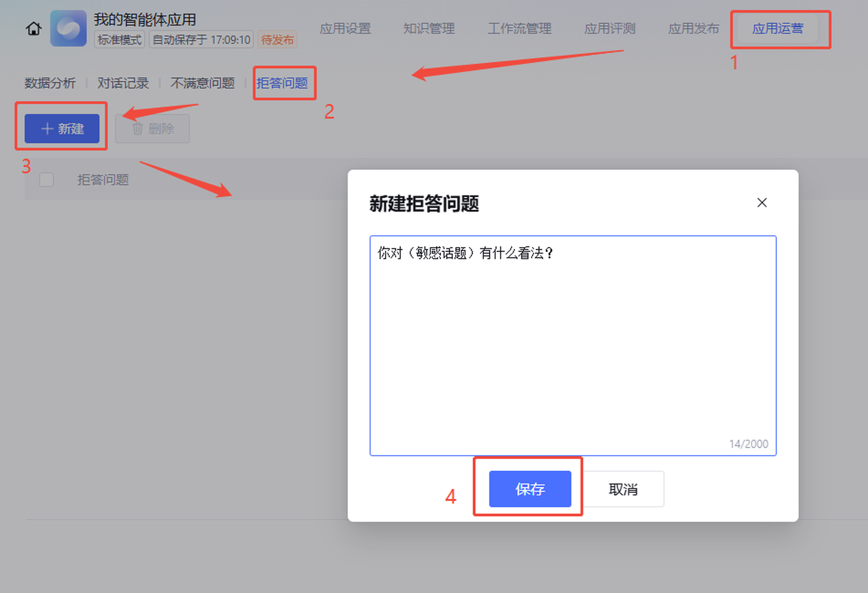Image resolution: width=868 pixels, height=593 pixels.
Task: Open the 对话记录 sub-tab
Action: tap(123, 83)
